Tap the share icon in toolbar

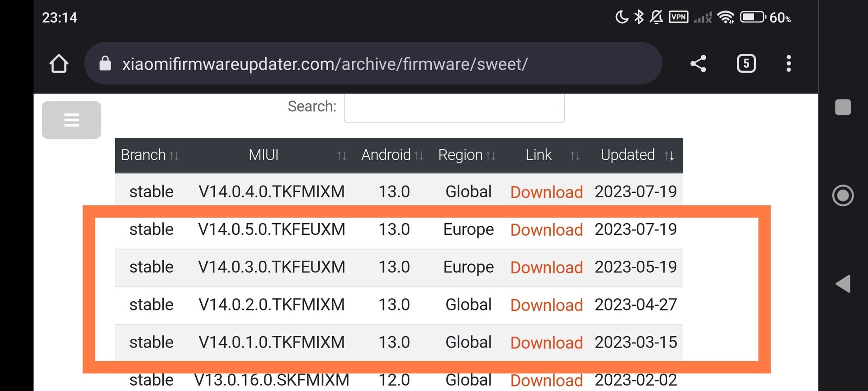pos(698,64)
